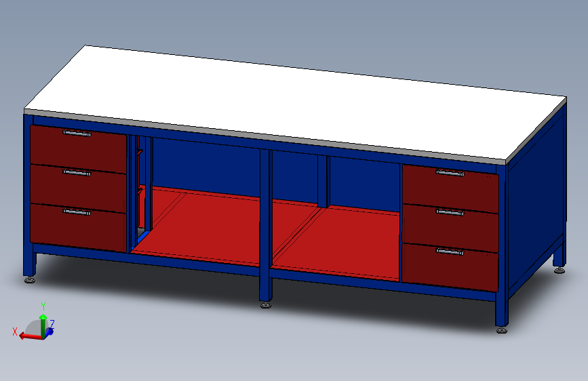588x381 pixels.
Task: Select the leveling foot under the front-right leg
Action: pyautogui.click(x=502, y=330)
